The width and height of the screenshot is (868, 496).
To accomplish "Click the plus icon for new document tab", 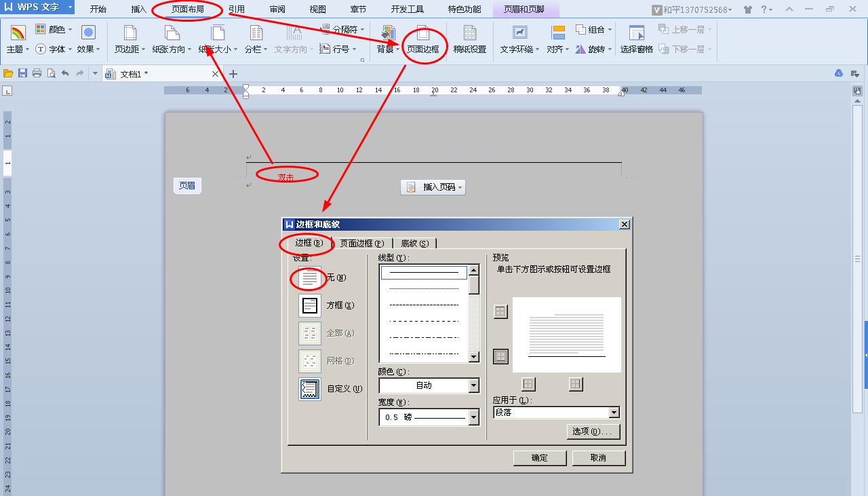I will point(233,73).
